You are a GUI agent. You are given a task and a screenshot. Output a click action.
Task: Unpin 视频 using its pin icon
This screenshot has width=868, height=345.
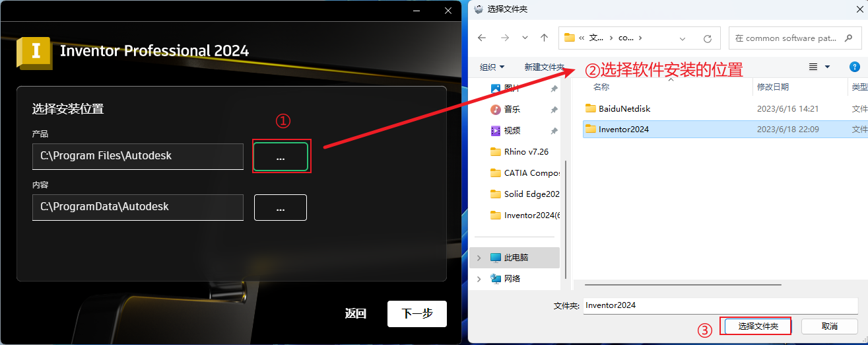(554, 130)
